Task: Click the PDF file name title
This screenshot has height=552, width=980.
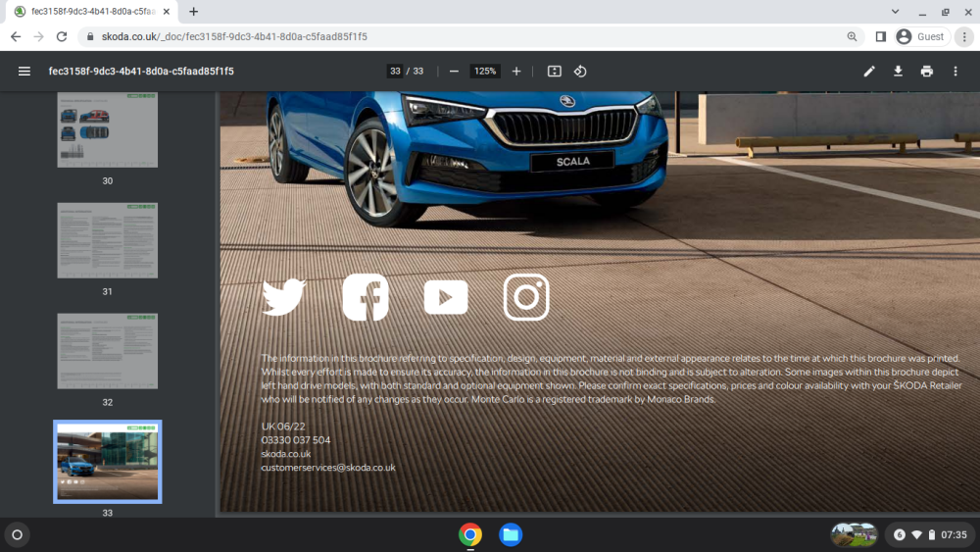Action: [x=141, y=72]
